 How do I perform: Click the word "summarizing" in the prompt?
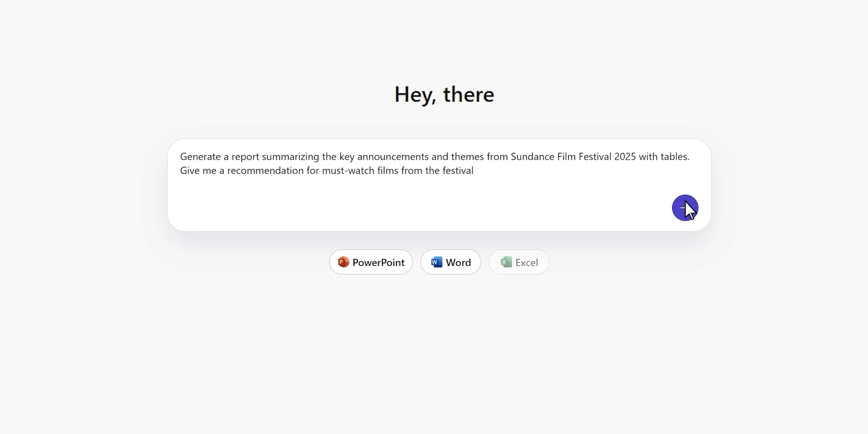(290, 157)
